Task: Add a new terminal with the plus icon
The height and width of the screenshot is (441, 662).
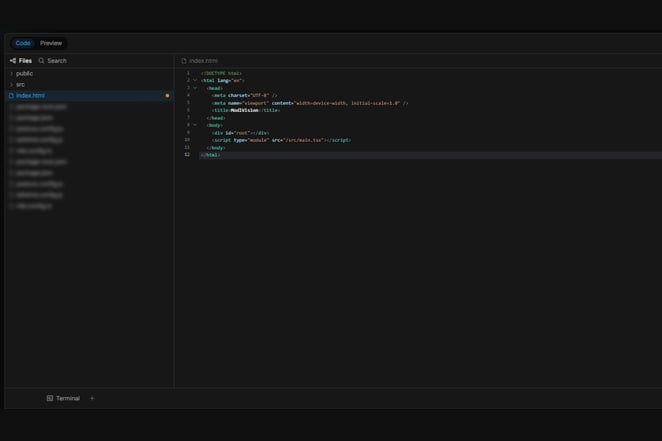Action: coord(92,398)
